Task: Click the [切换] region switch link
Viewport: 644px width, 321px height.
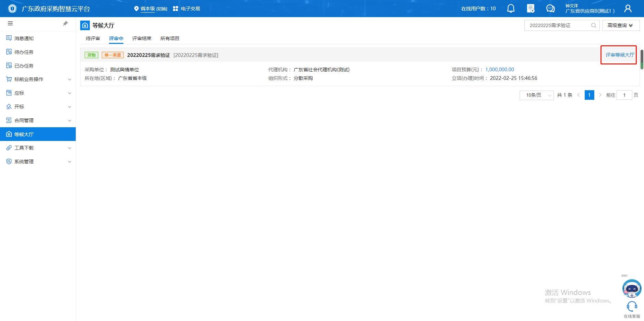Action: 162,9
